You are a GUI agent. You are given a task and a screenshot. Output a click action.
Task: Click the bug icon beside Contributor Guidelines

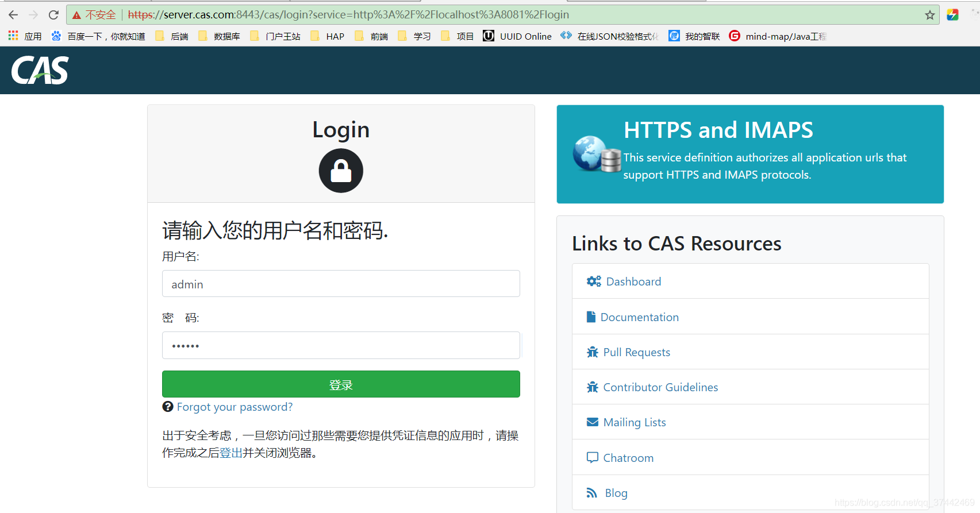(x=593, y=387)
